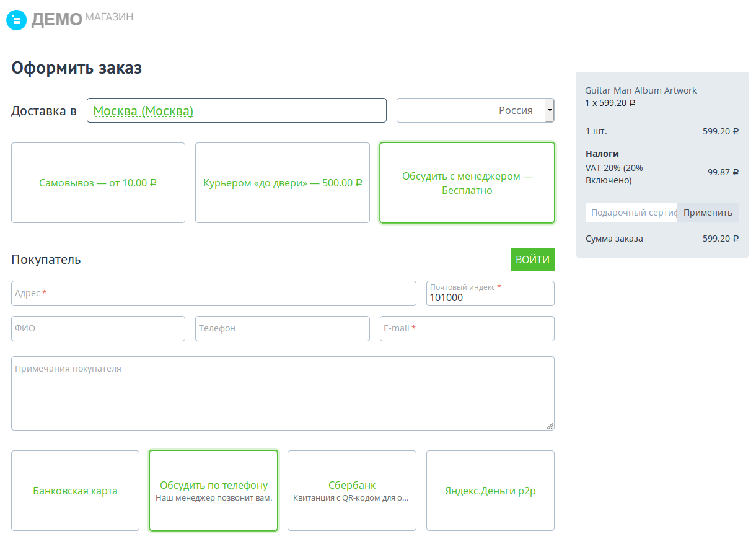
Task: Click the Примечания покупателя textarea
Action: pos(283,393)
